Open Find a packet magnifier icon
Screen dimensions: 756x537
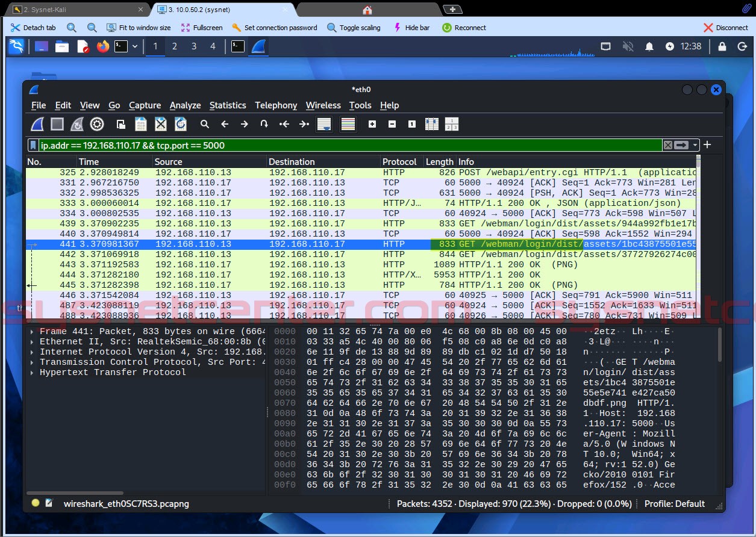point(205,124)
